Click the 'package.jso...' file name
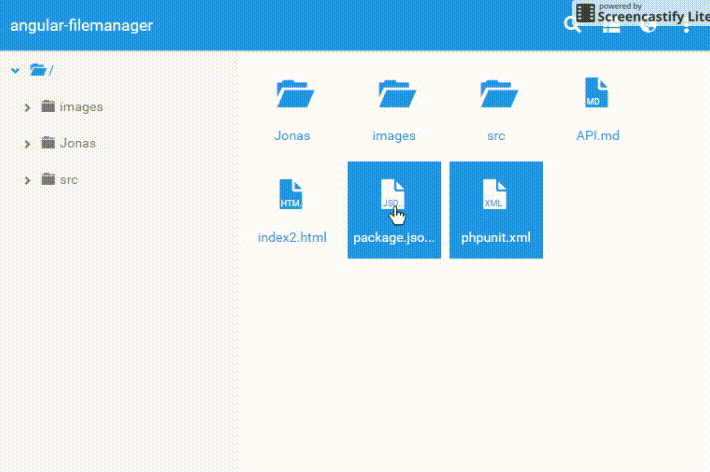 point(394,238)
